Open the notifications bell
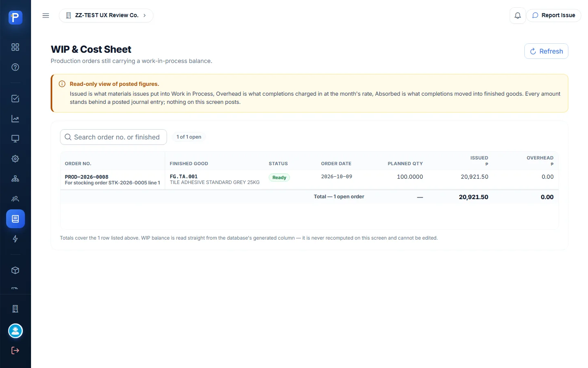The width and height of the screenshot is (588, 368). 517,16
